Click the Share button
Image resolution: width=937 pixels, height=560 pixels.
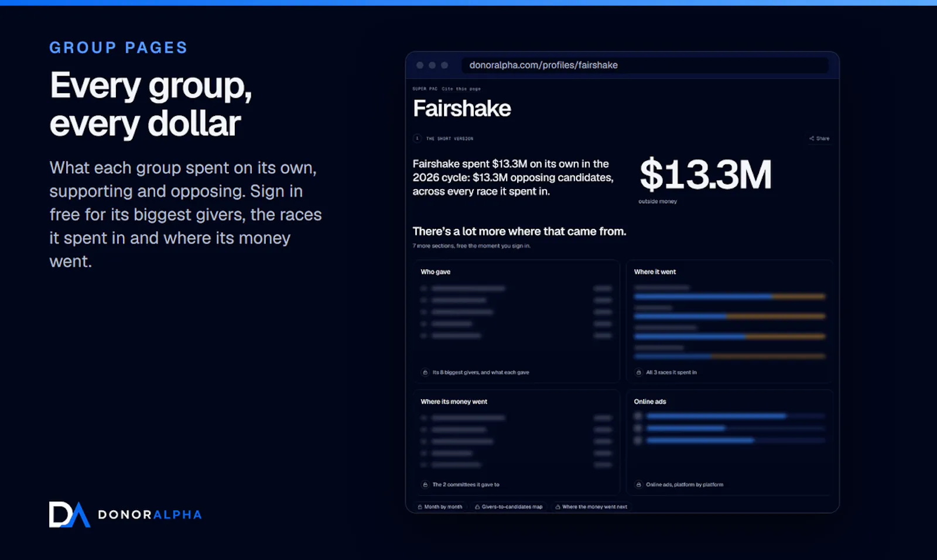point(819,139)
